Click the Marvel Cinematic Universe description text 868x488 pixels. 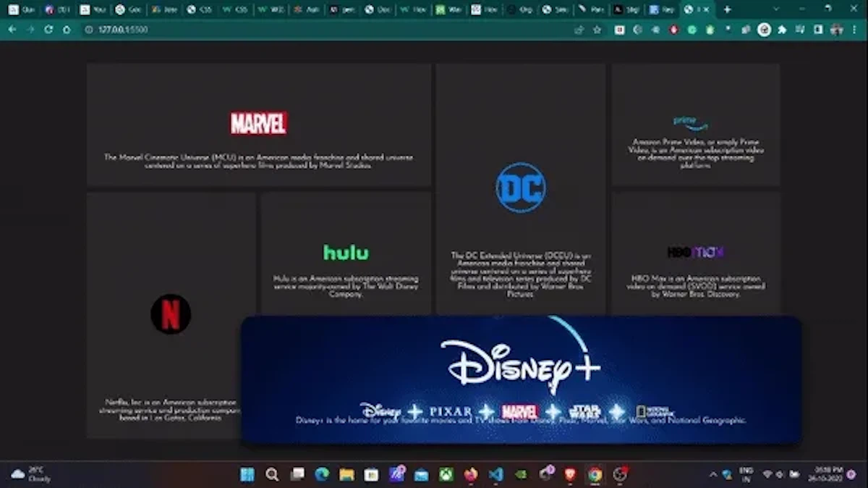[258, 161]
